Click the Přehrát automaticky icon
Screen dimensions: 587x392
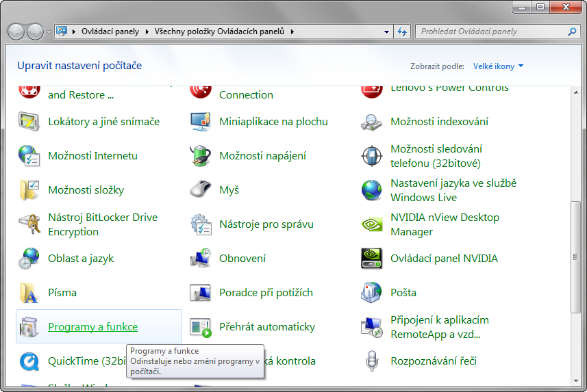(x=200, y=328)
